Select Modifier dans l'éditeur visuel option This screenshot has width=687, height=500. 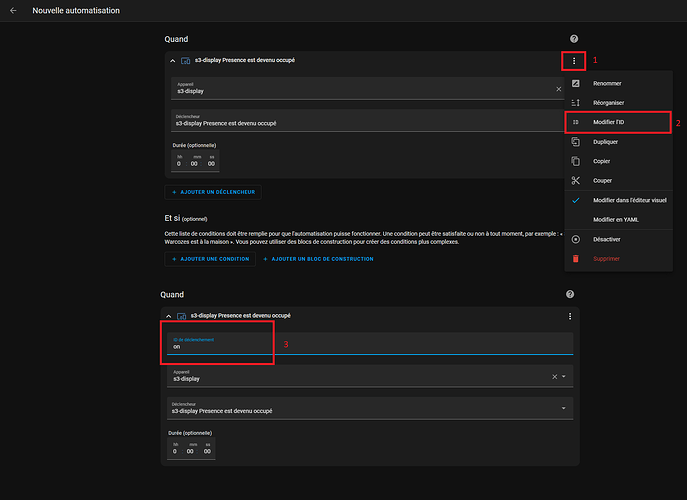click(x=630, y=200)
